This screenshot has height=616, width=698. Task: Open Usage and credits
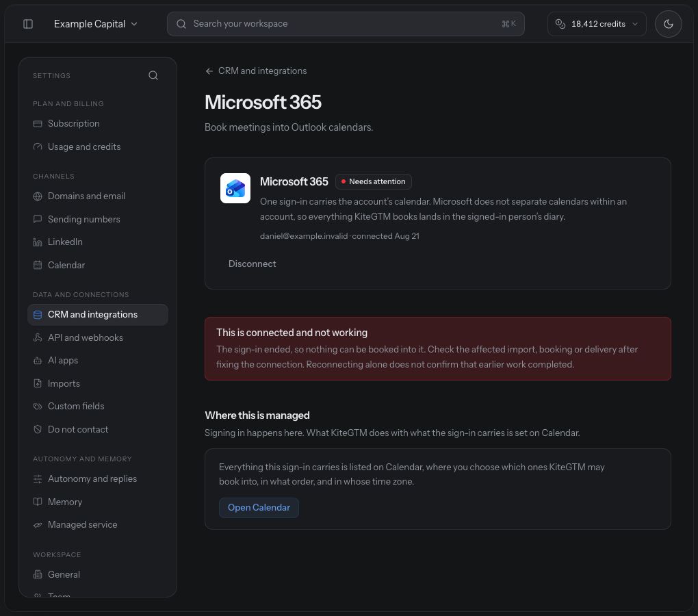click(x=97, y=147)
